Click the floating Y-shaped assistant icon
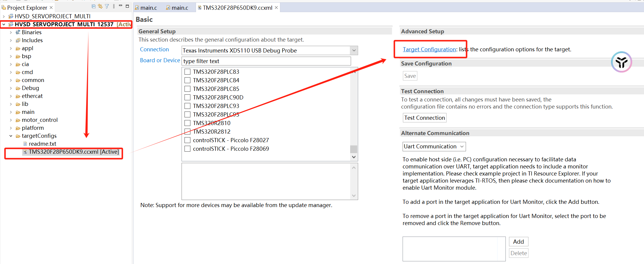This screenshot has width=644, height=264. click(621, 62)
